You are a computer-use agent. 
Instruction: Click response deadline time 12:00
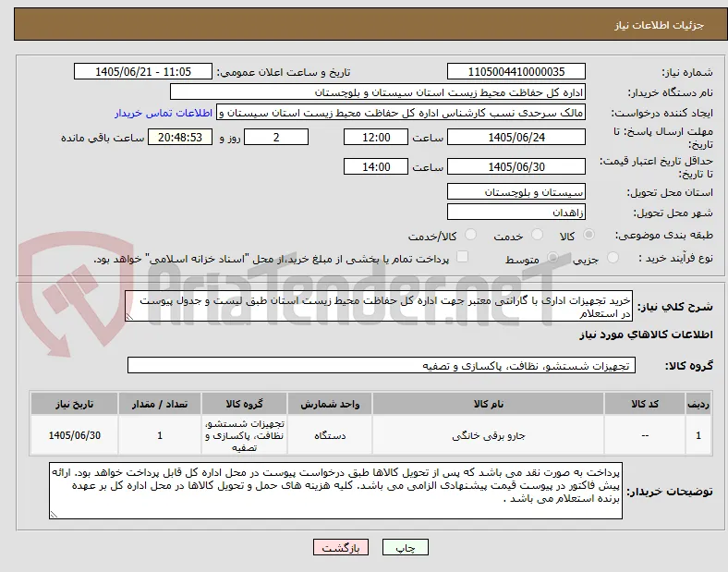[x=376, y=137]
